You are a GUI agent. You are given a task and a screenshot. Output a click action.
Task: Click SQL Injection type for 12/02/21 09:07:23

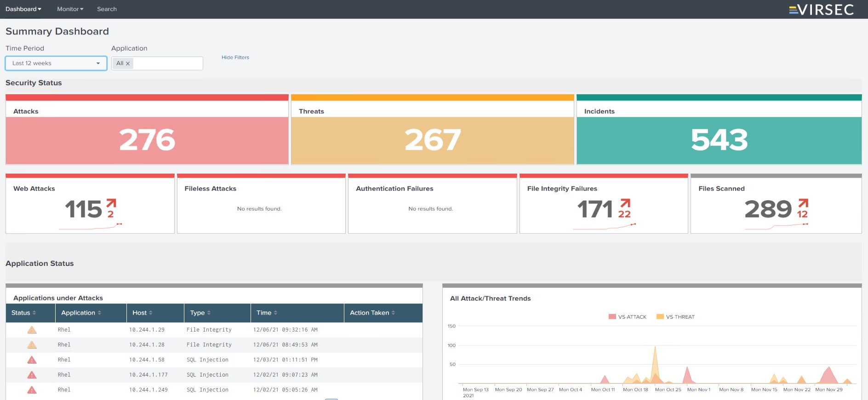click(x=207, y=375)
